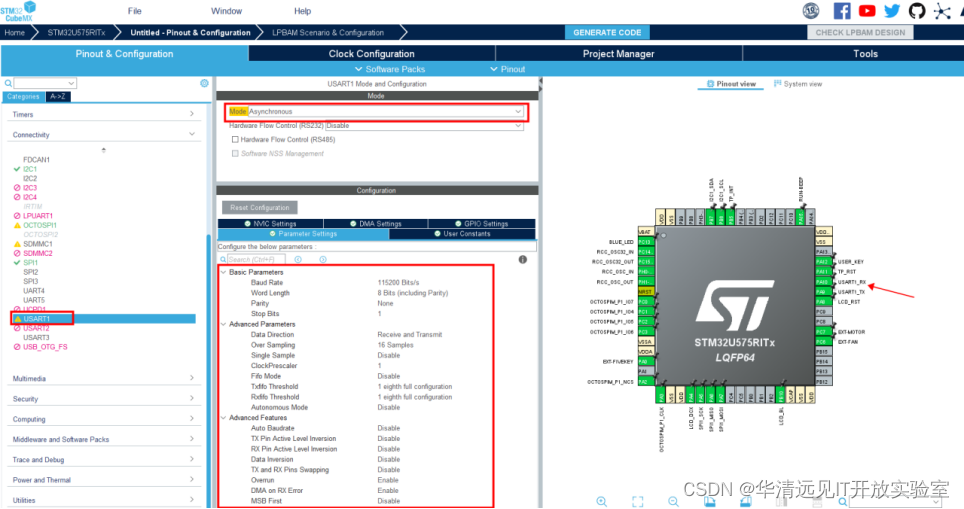Image resolution: width=964 pixels, height=509 pixels.
Task: Go to Home breadcrumb
Action: 15,33
